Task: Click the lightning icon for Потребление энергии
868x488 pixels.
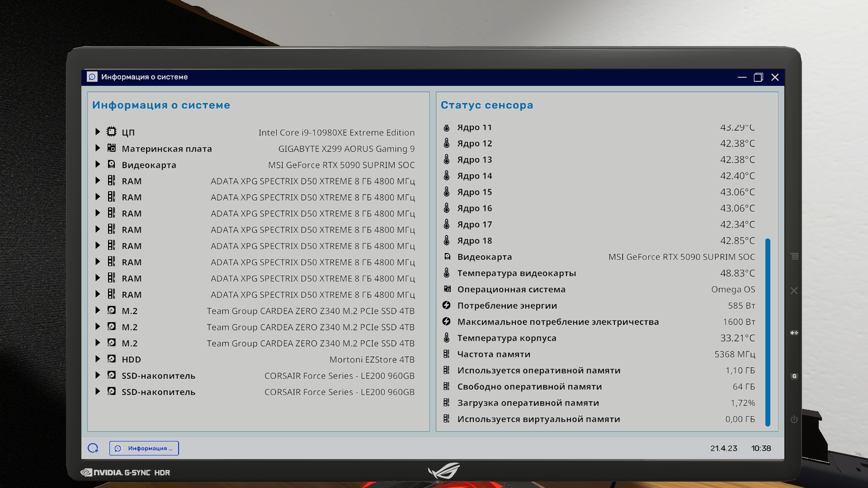Action: click(x=447, y=305)
